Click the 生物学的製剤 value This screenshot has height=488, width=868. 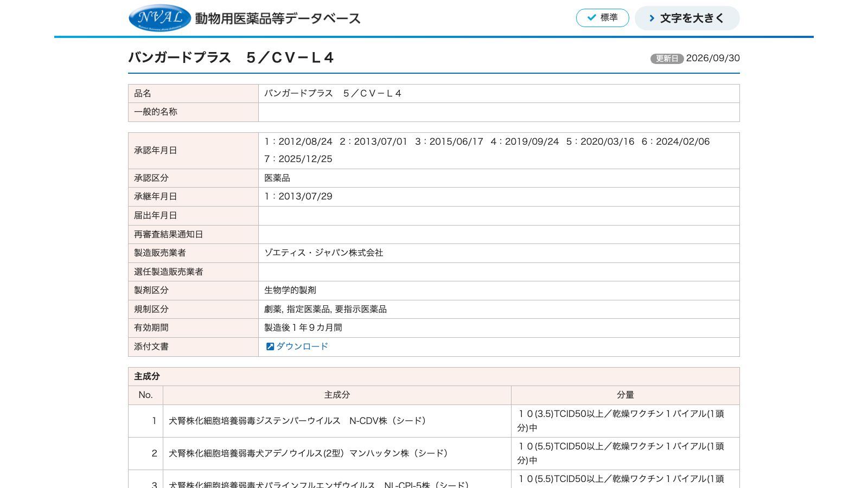290,290
